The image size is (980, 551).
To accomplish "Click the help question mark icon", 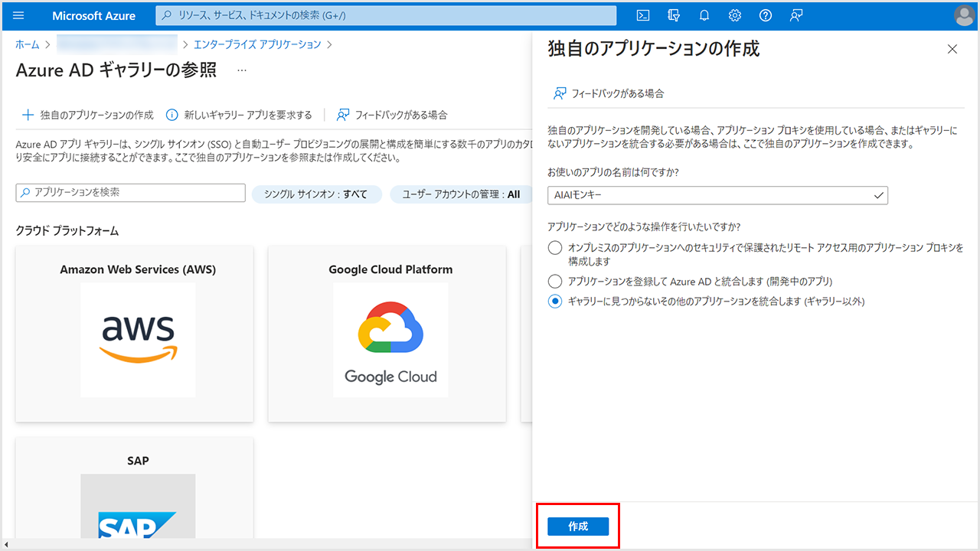I will [x=765, y=15].
